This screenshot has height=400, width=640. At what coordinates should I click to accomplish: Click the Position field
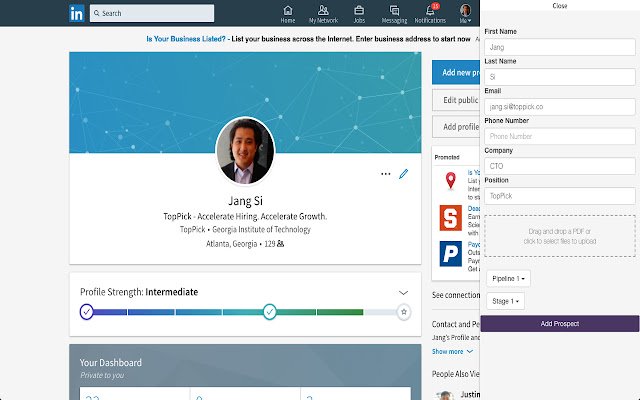click(560, 196)
